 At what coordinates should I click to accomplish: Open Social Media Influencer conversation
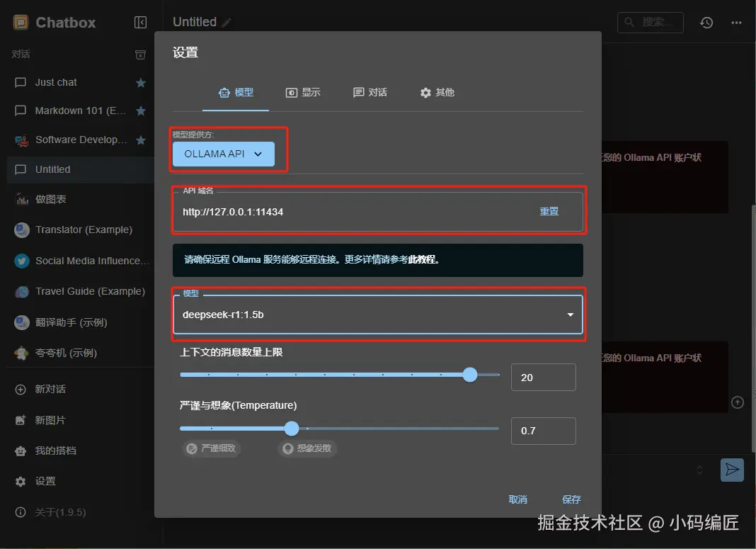(81, 261)
